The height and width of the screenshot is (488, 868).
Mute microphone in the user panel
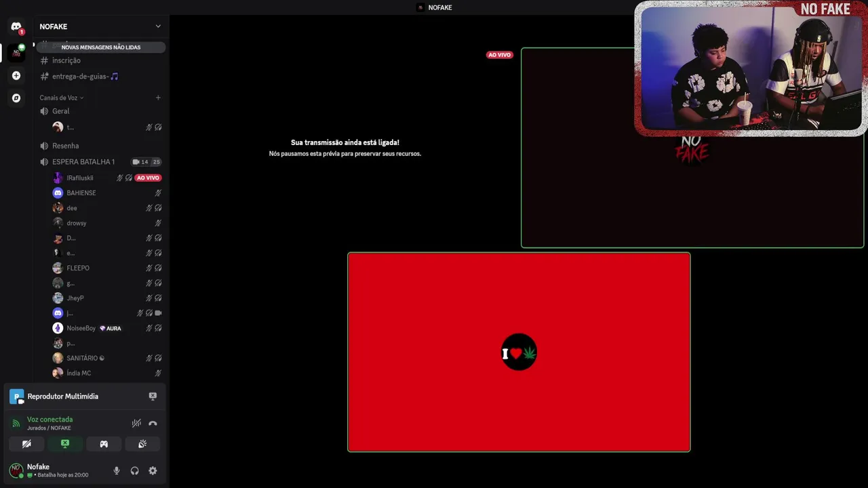tap(117, 470)
